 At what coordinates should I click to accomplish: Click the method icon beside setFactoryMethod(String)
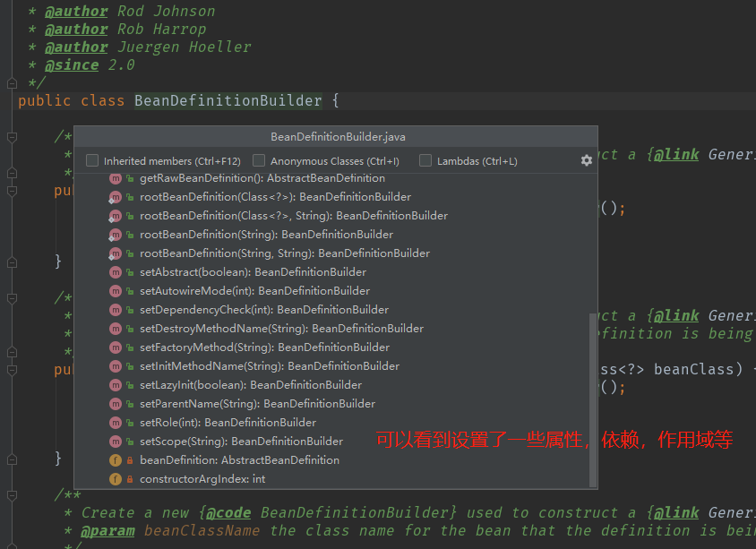tap(116, 347)
